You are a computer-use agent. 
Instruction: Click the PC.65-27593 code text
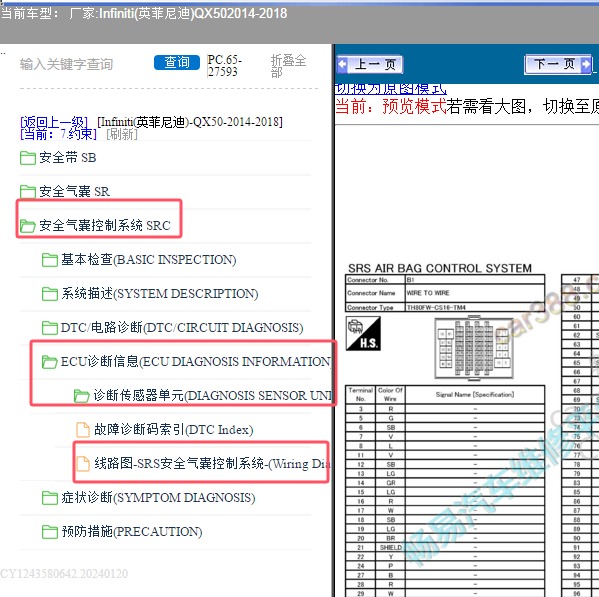pos(224,65)
